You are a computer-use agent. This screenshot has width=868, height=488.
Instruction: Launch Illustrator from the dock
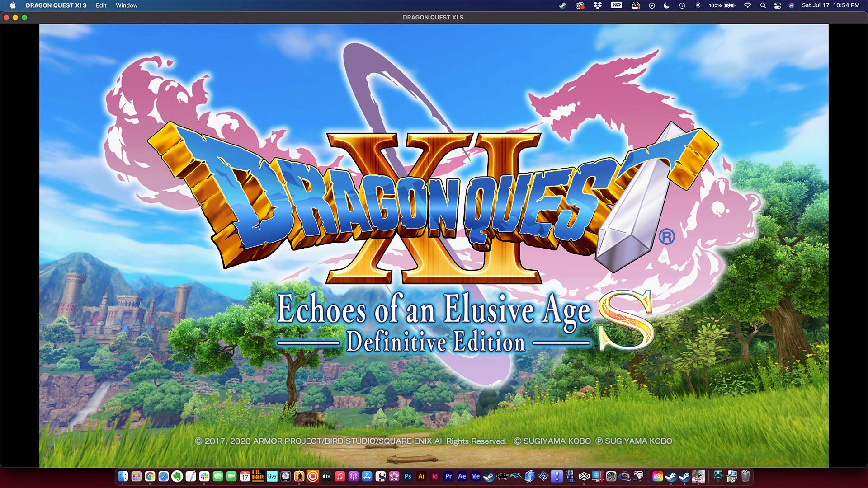(x=421, y=476)
